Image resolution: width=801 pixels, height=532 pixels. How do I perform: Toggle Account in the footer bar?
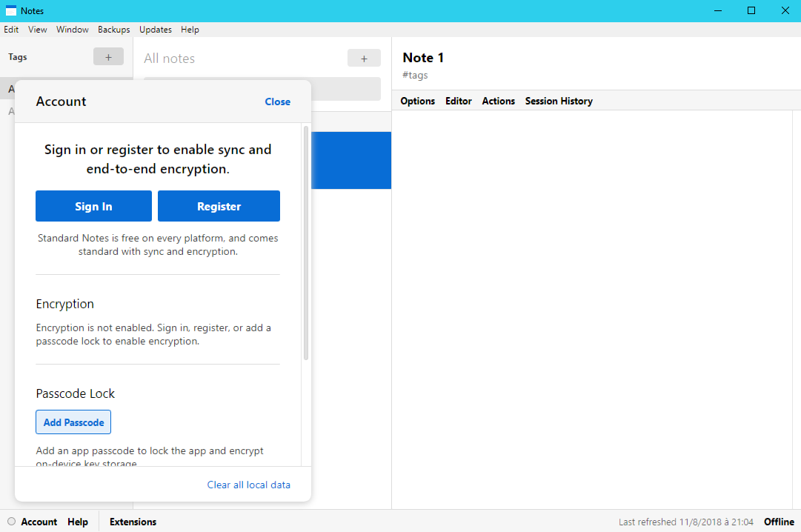coord(39,522)
